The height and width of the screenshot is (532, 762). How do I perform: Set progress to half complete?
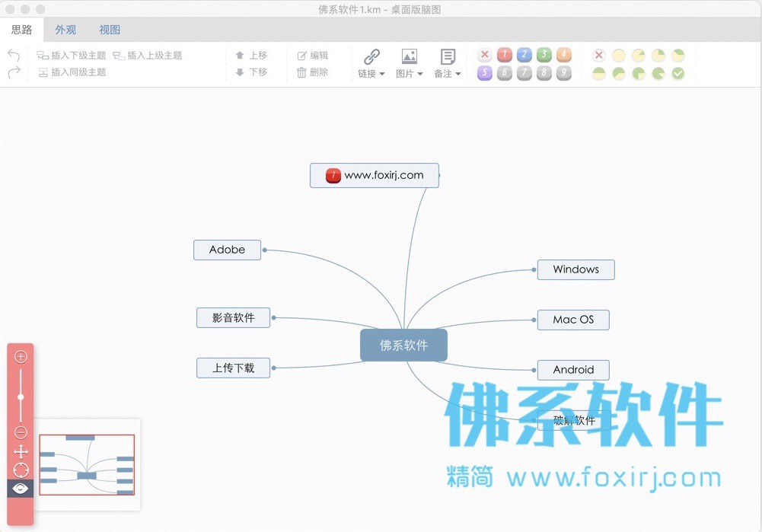[x=598, y=73]
